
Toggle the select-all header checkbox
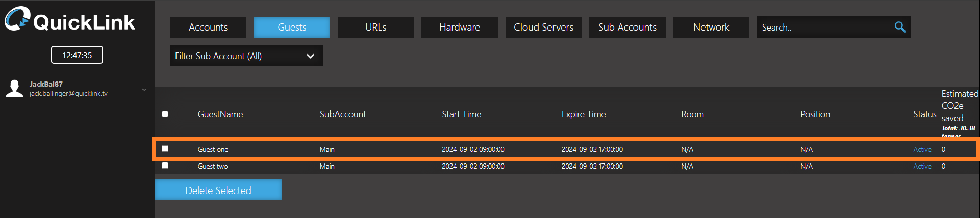point(165,114)
